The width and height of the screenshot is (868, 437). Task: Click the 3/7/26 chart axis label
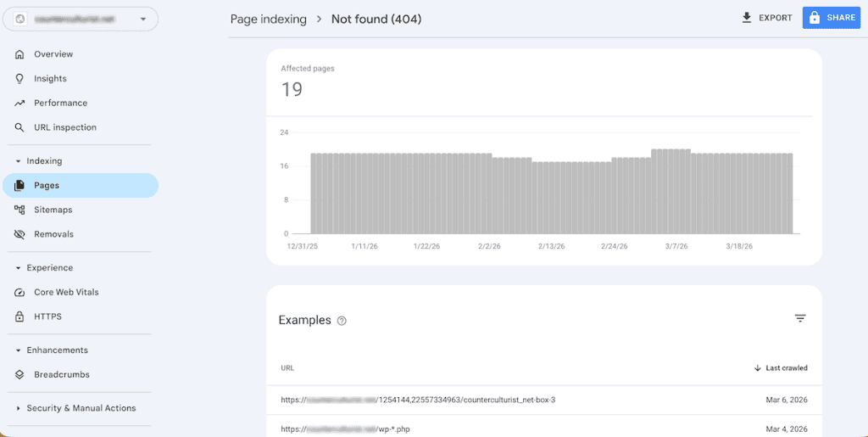tap(676, 246)
